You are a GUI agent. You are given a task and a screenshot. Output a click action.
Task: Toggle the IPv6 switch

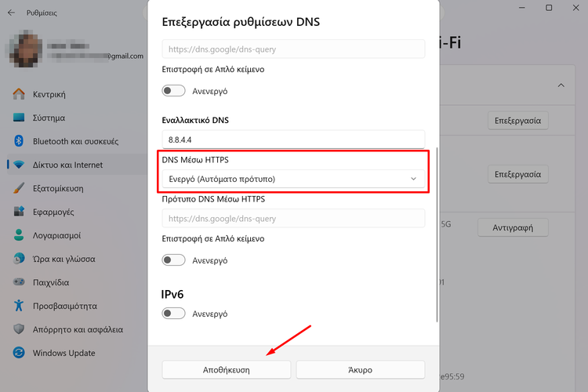[173, 314]
